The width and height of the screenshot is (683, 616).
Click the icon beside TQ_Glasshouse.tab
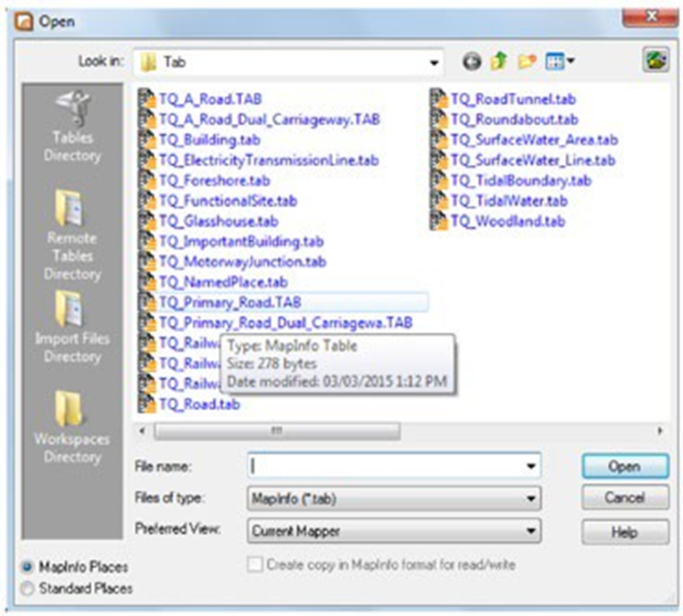coord(146,221)
